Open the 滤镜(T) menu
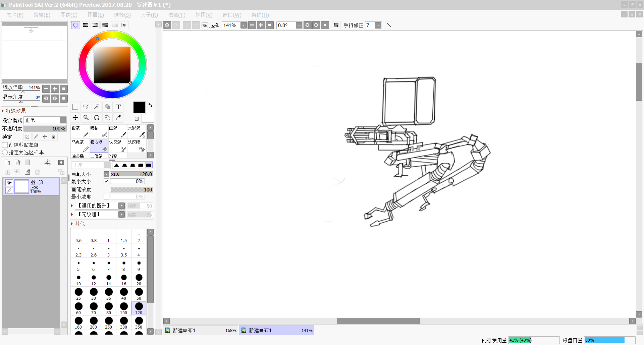 point(176,15)
